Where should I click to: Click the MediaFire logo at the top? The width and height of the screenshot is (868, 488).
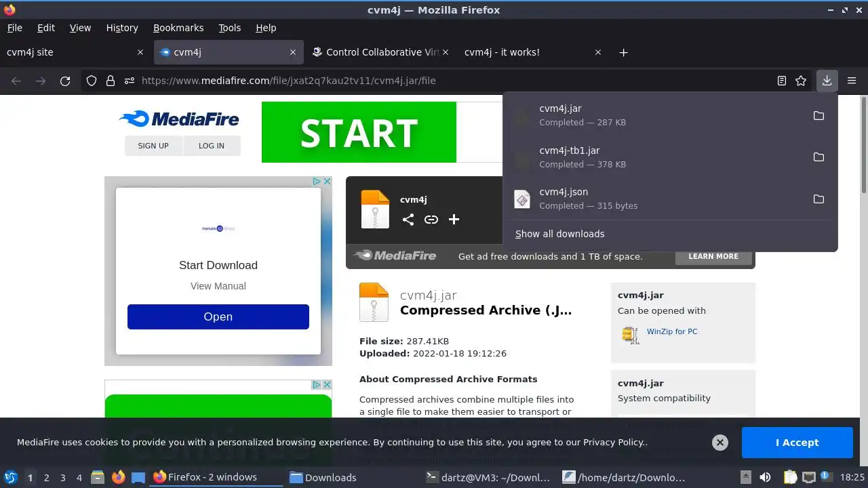(x=179, y=119)
